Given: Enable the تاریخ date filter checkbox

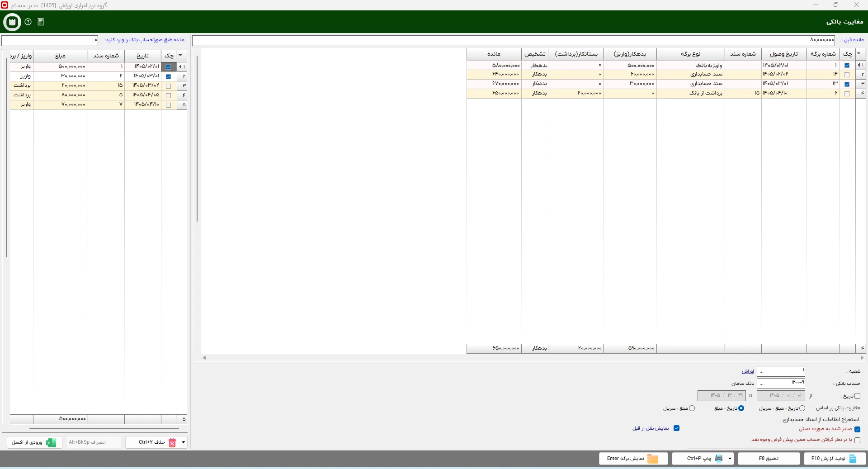Looking at the screenshot, I should click(x=857, y=396).
